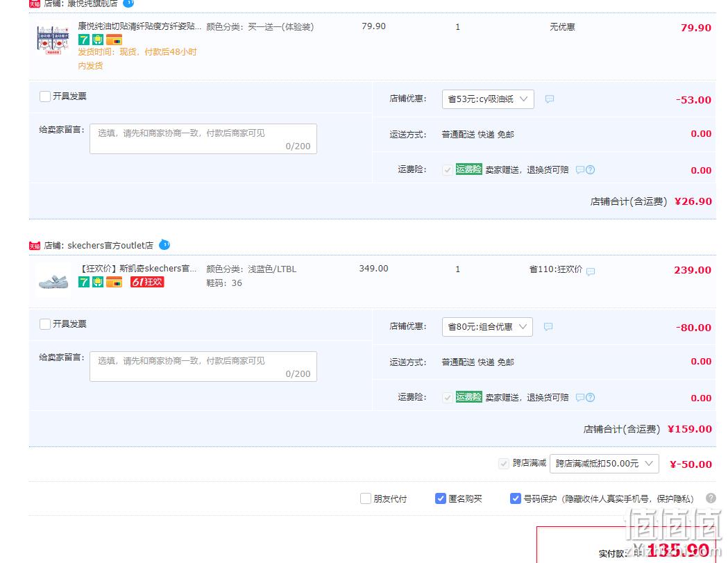
Task: Click the comment bubble icon next to 省53元 dropdown
Action: (549, 99)
